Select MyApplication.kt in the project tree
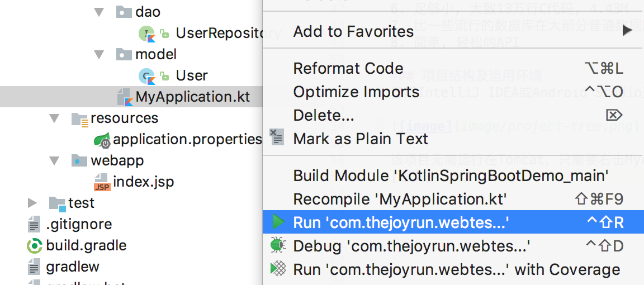This screenshot has height=285, width=644. click(192, 97)
